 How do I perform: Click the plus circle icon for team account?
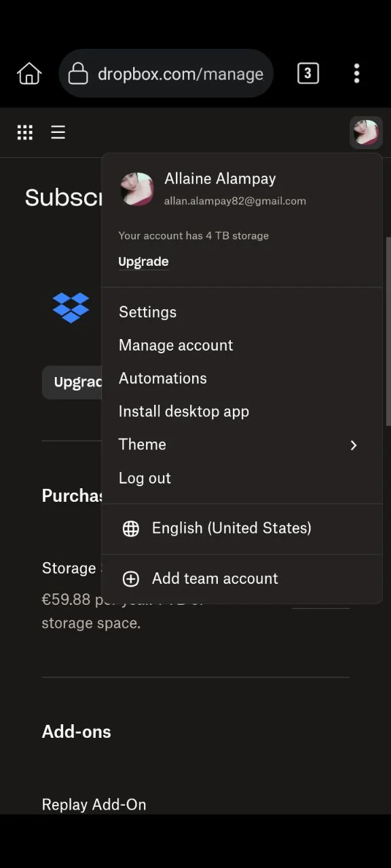pyautogui.click(x=131, y=578)
